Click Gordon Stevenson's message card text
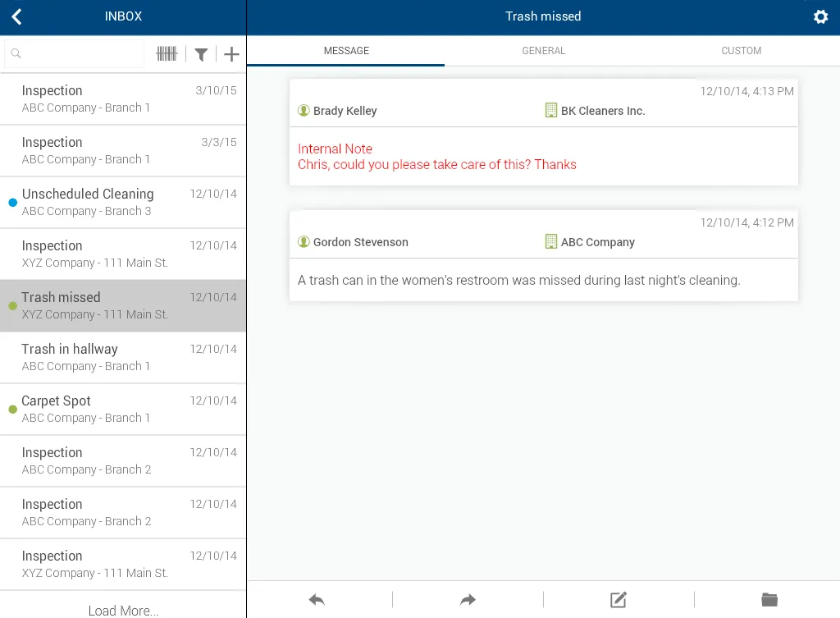Image resolution: width=840 pixels, height=618 pixels. 518,281
